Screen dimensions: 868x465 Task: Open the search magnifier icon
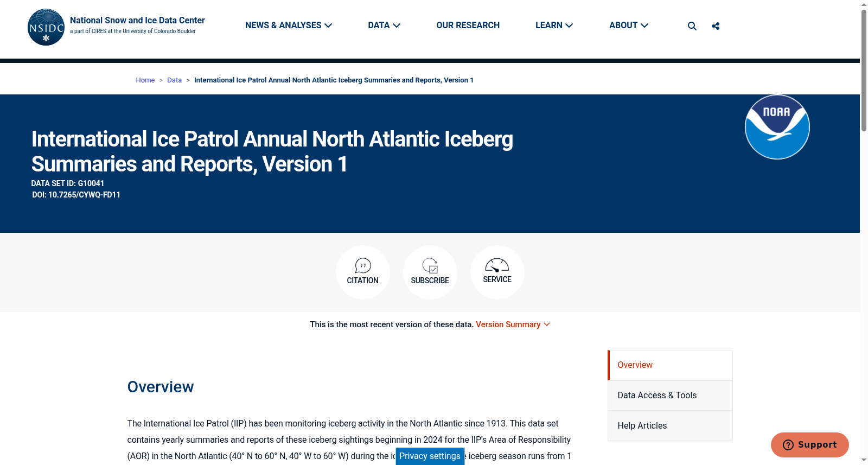pyautogui.click(x=692, y=26)
